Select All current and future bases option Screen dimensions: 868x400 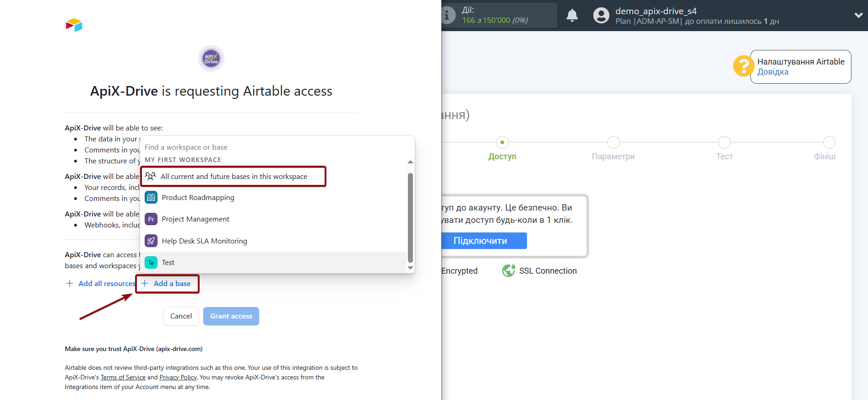(x=233, y=176)
